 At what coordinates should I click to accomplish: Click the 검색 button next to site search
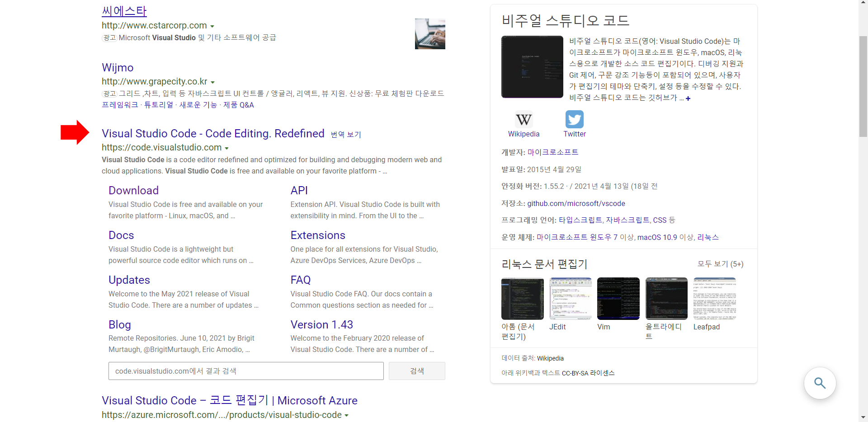(417, 371)
